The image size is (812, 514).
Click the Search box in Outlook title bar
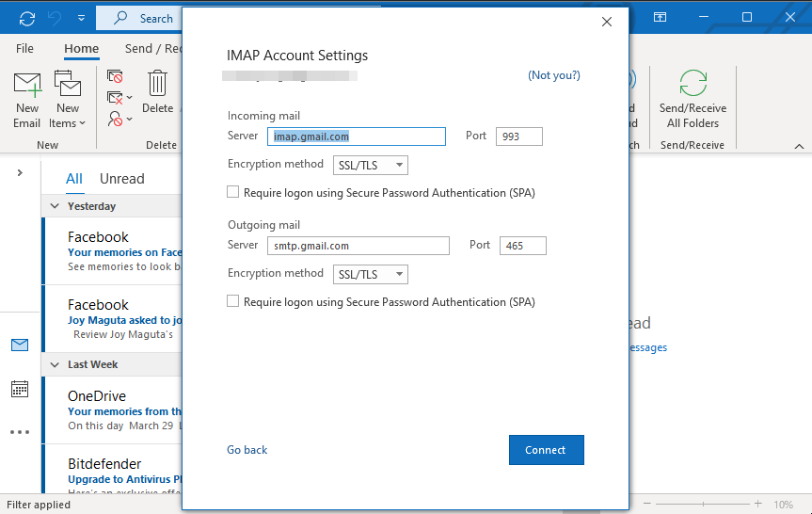[139, 18]
